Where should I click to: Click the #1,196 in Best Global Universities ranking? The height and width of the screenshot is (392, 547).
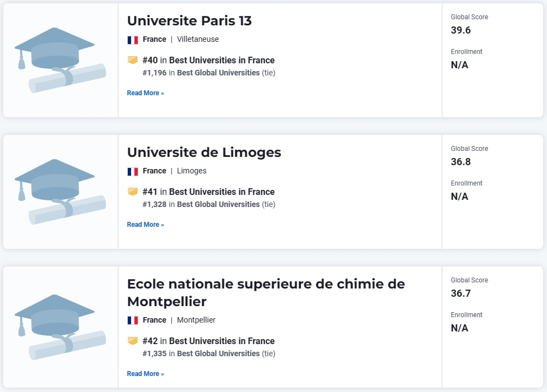tap(209, 73)
